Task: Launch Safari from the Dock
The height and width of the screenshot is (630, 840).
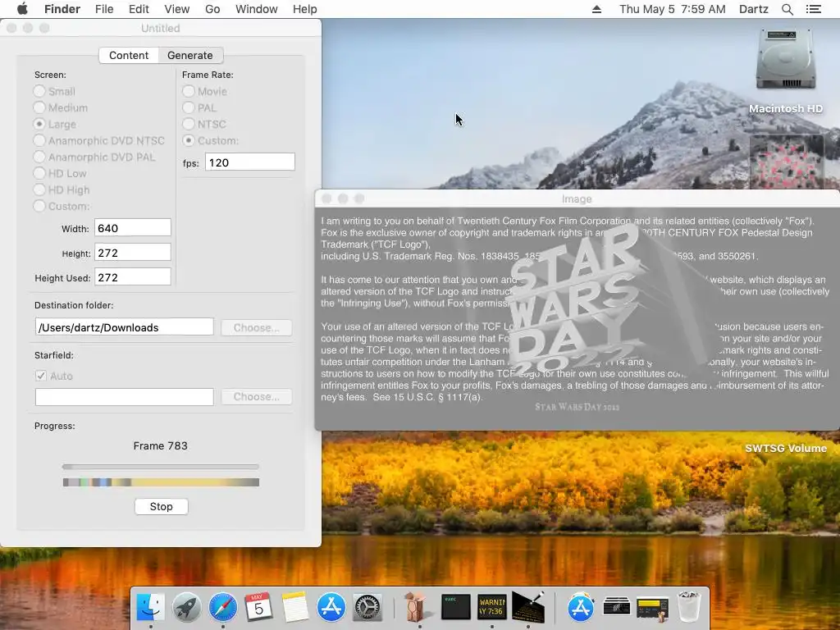Action: (223, 607)
